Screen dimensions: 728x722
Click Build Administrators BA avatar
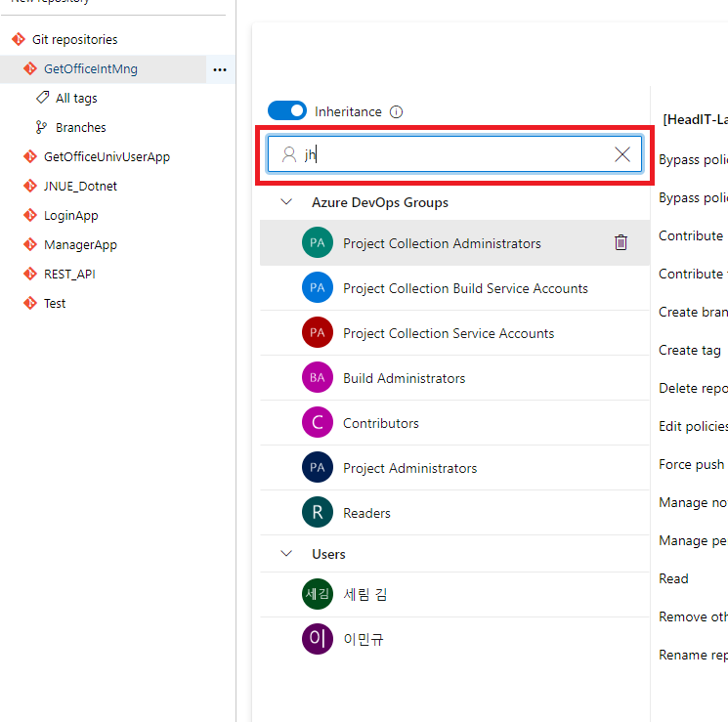point(318,377)
